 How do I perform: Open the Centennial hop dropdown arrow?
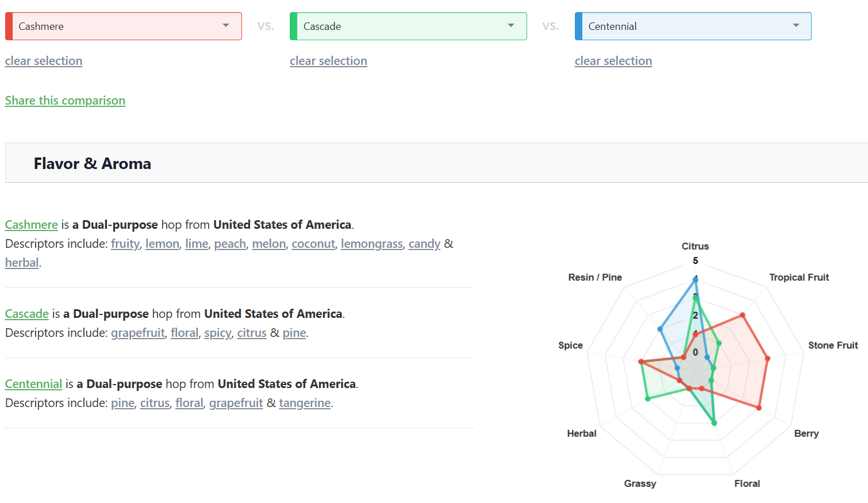796,26
